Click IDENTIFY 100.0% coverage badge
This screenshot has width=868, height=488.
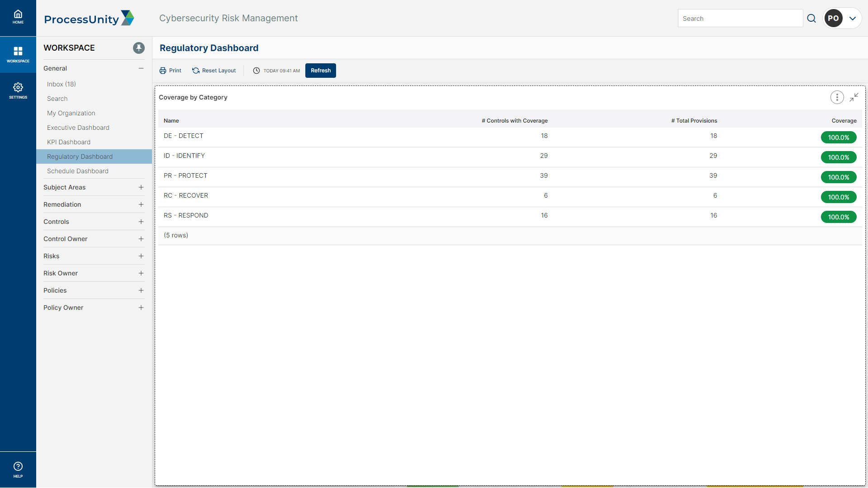(x=839, y=157)
